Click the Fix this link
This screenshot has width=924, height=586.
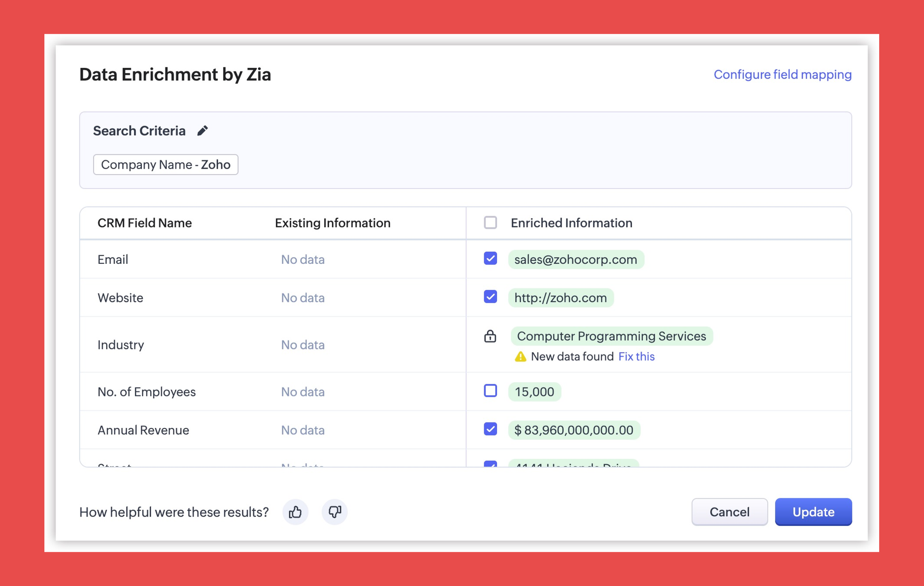636,357
